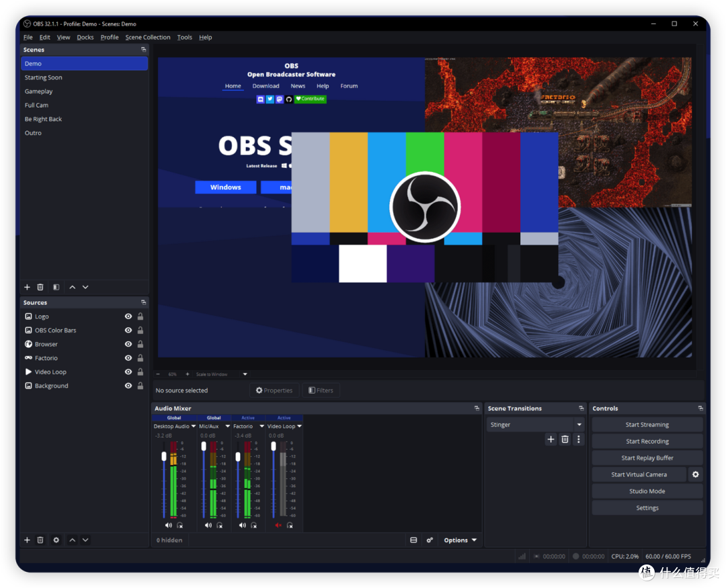This screenshot has height=588, width=726.
Task: Zoom in preview with plus icon
Action: point(188,374)
